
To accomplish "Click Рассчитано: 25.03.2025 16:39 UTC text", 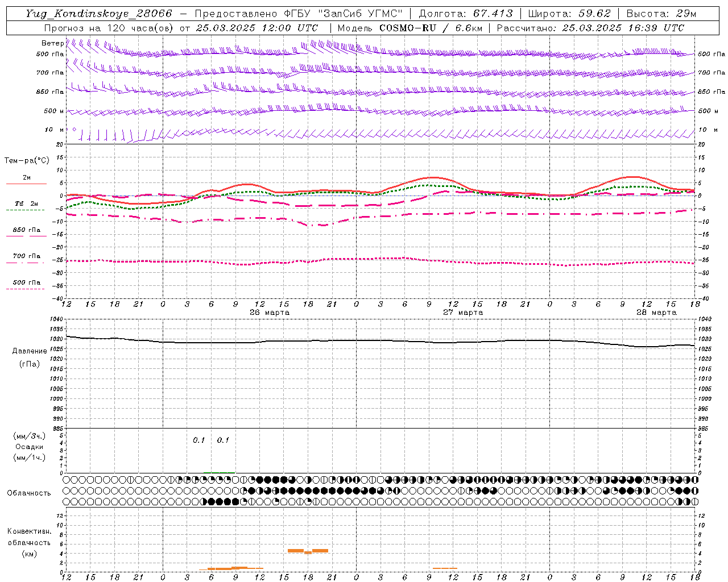I will coord(590,28).
